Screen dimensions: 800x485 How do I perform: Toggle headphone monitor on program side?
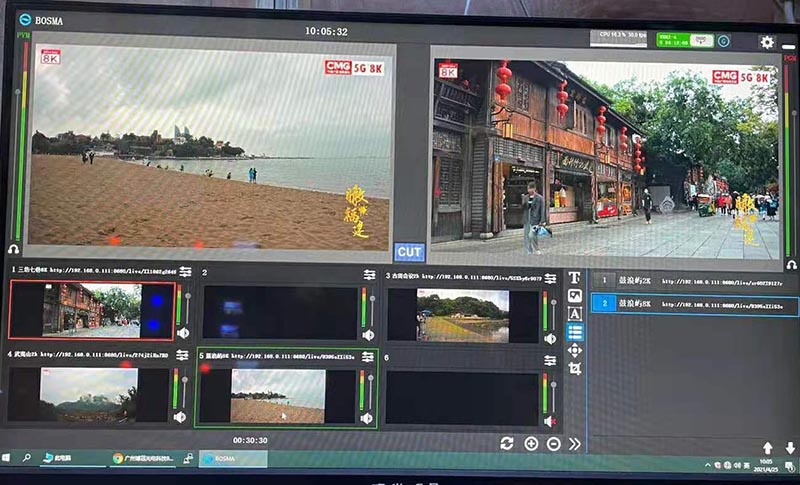tap(791, 265)
